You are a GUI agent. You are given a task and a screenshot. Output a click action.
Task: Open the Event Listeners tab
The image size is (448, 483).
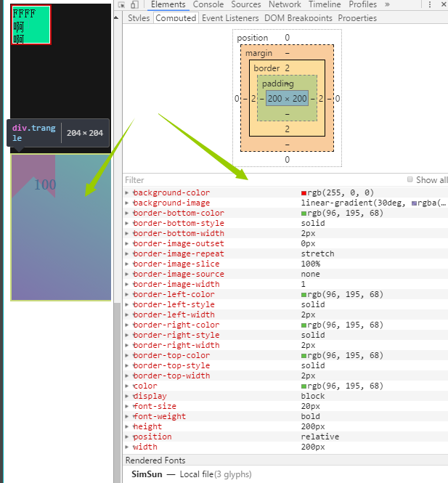[230, 18]
